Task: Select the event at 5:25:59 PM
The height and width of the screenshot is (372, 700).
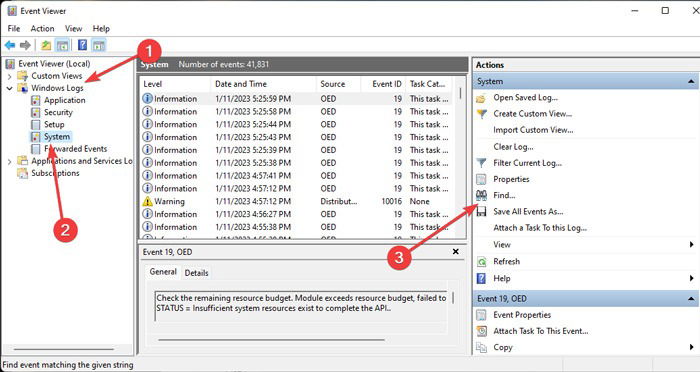Action: 296,99
